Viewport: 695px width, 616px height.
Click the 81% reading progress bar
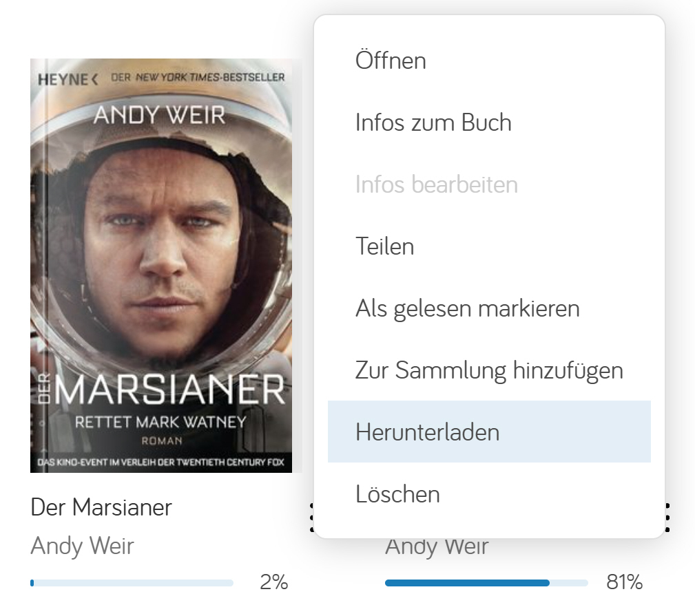tap(486, 583)
